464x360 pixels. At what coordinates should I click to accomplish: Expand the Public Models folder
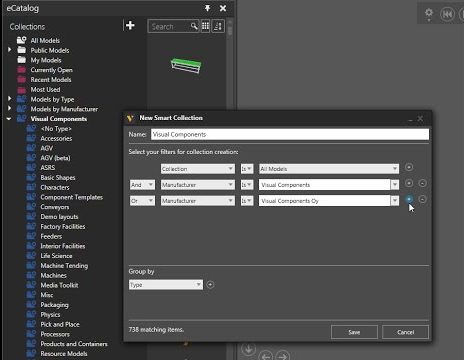pyautogui.click(x=10, y=50)
